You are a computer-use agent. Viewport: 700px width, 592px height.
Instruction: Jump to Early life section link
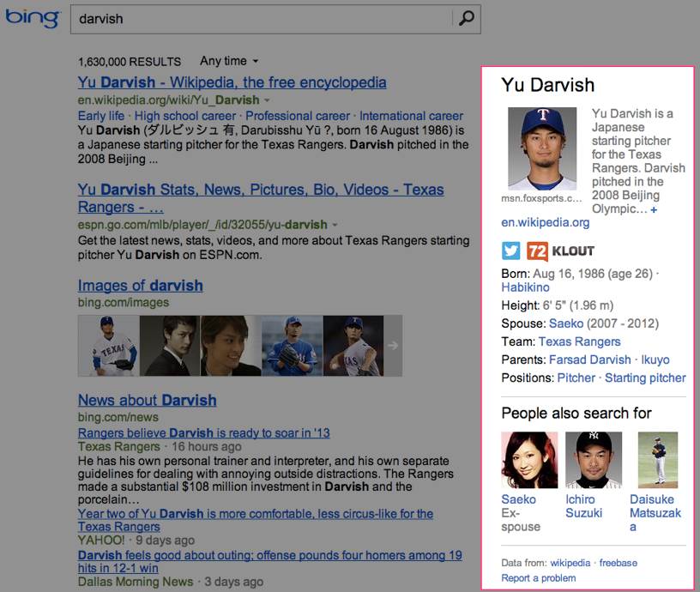101,116
